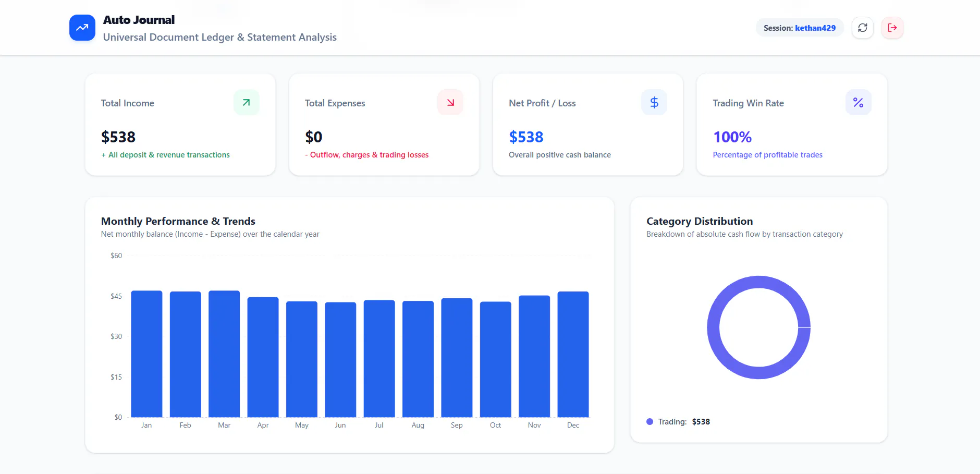Click the Nov bar in monthly chart
Image resolution: width=980 pixels, height=474 pixels.
tap(534, 357)
